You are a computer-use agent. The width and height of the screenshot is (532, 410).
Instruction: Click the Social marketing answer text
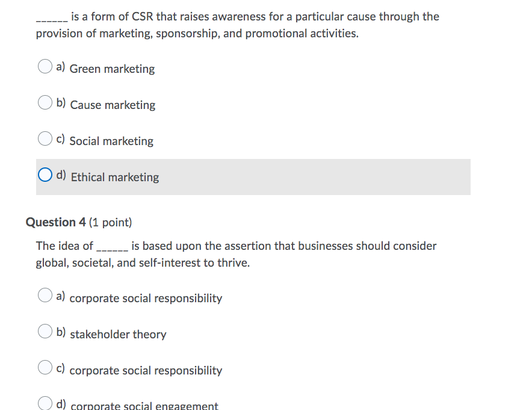(111, 141)
